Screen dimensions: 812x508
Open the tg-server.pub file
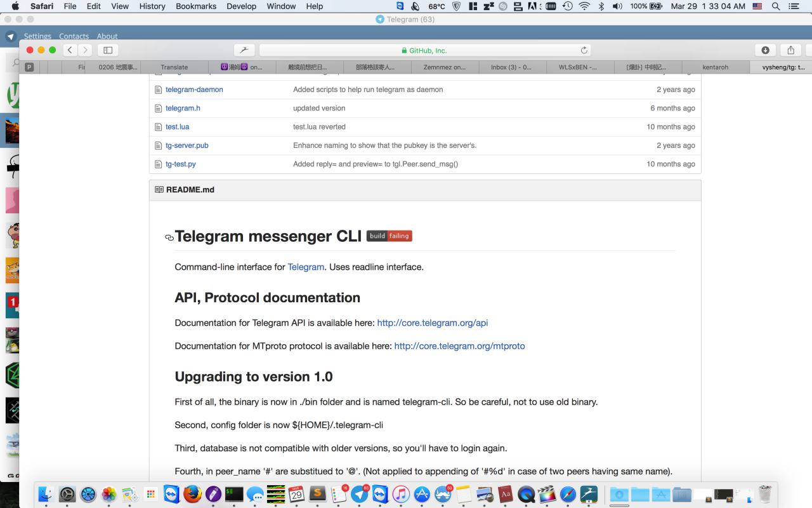[x=187, y=145]
